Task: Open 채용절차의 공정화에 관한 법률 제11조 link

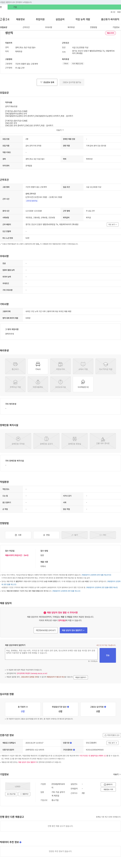Action: click(66, 591)
